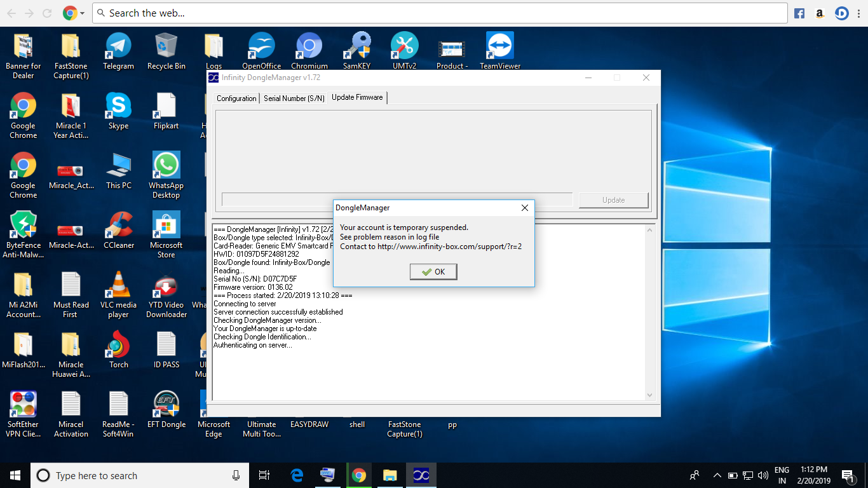Open the Banner for Dealer folder
This screenshot has height=488, width=868.
[23, 55]
